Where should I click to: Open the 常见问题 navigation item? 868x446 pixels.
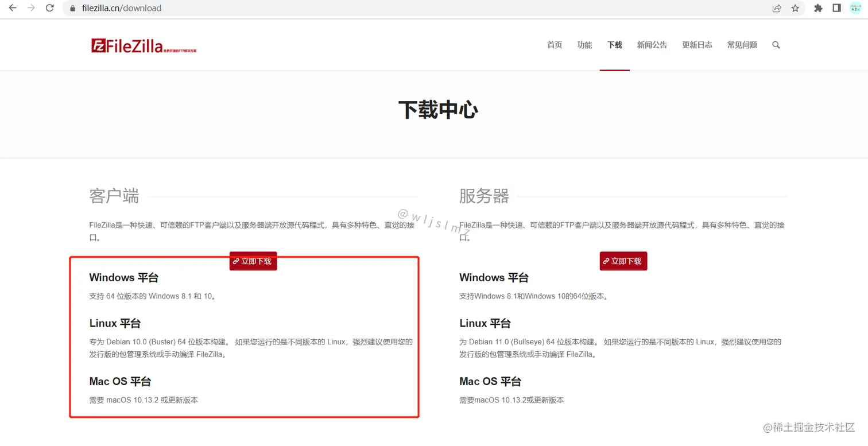(x=742, y=45)
